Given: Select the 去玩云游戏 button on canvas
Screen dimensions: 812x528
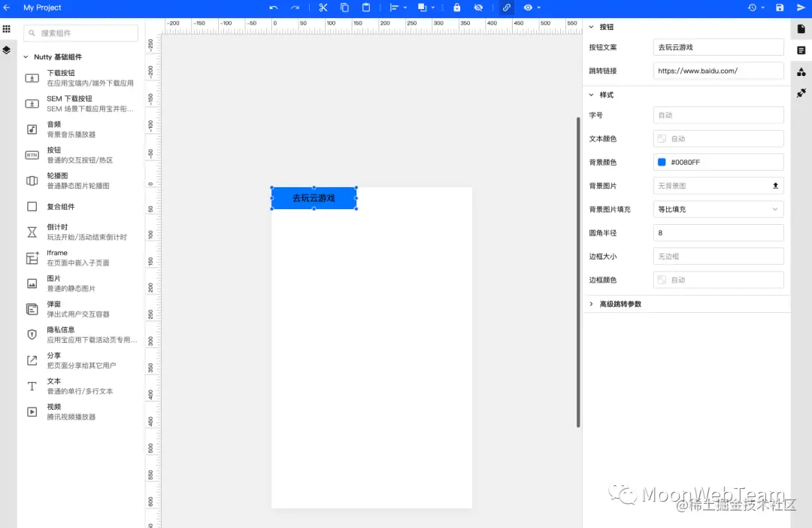Looking at the screenshot, I should click(x=314, y=198).
